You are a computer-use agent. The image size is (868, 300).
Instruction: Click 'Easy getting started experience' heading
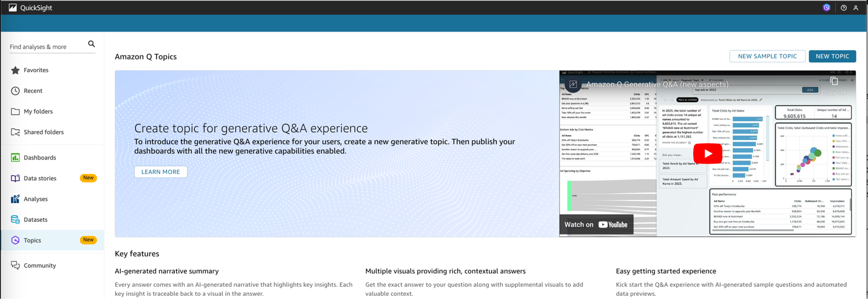(666, 272)
